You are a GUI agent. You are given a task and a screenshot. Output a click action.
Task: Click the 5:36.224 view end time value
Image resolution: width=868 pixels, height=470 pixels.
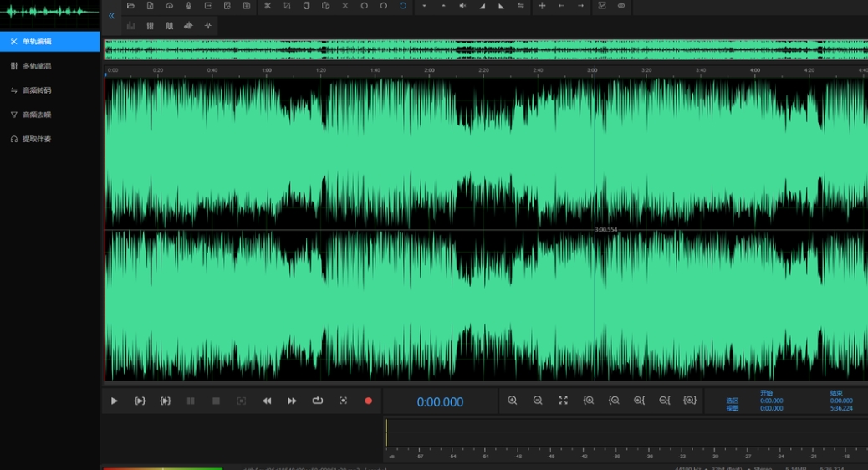pos(841,409)
